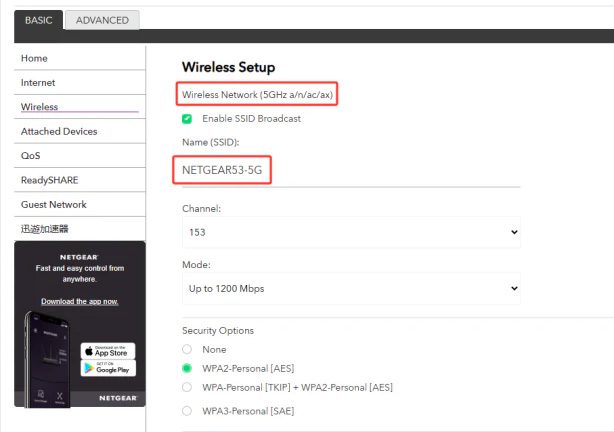The height and width of the screenshot is (432, 614).
Task: Select Wireless in the sidebar
Action: point(80,107)
